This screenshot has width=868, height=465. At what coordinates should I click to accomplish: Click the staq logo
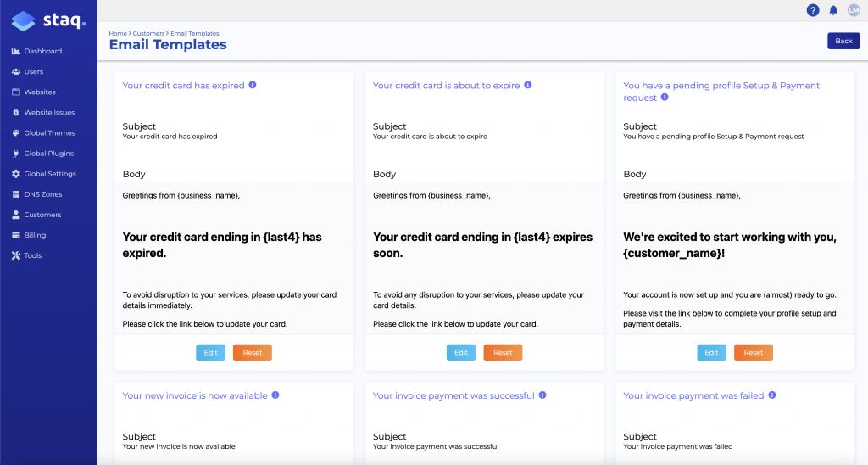[48, 20]
